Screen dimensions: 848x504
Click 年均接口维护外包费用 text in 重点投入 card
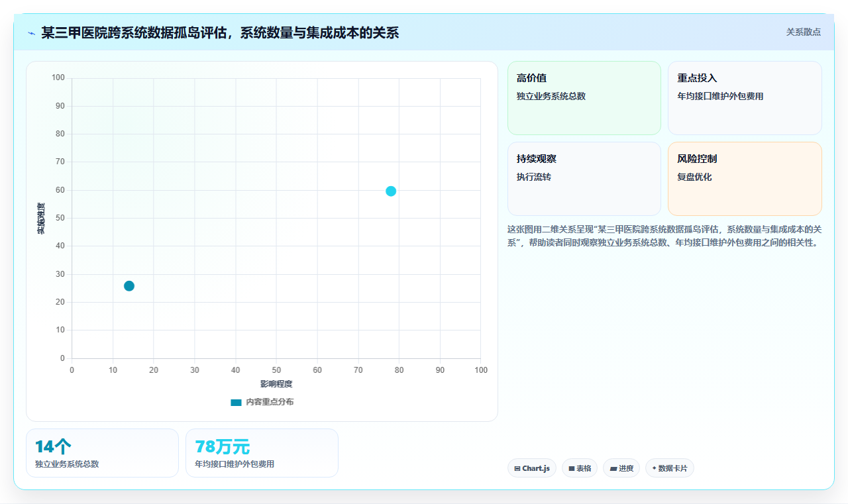[x=720, y=97]
